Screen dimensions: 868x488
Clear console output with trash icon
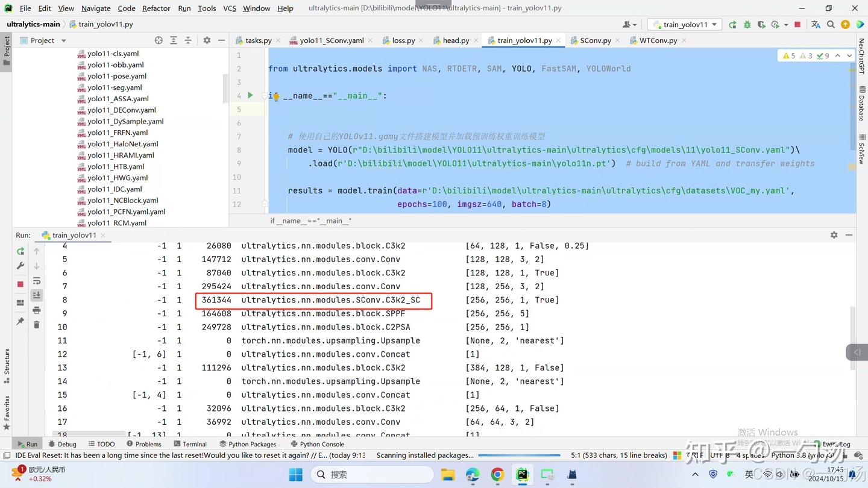coord(37,325)
